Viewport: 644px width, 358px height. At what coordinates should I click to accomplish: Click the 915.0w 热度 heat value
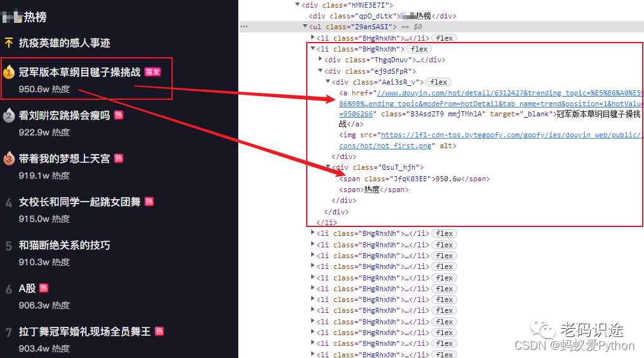coord(44,219)
